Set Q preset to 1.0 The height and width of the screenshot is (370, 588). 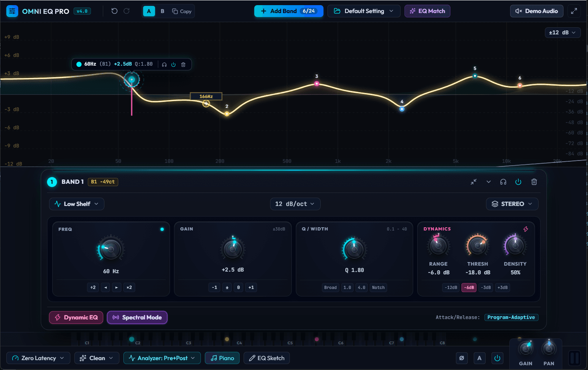[x=347, y=287]
